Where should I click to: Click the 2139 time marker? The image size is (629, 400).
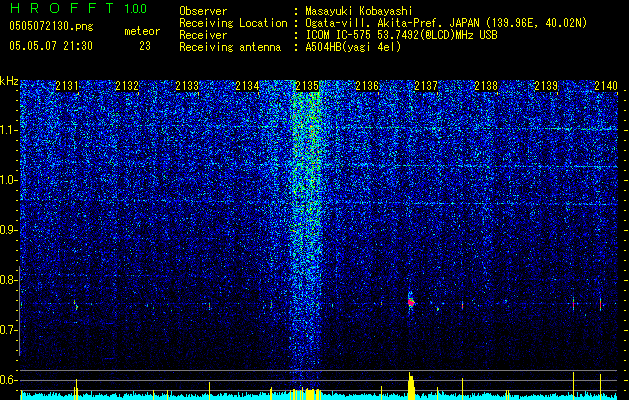(546, 86)
